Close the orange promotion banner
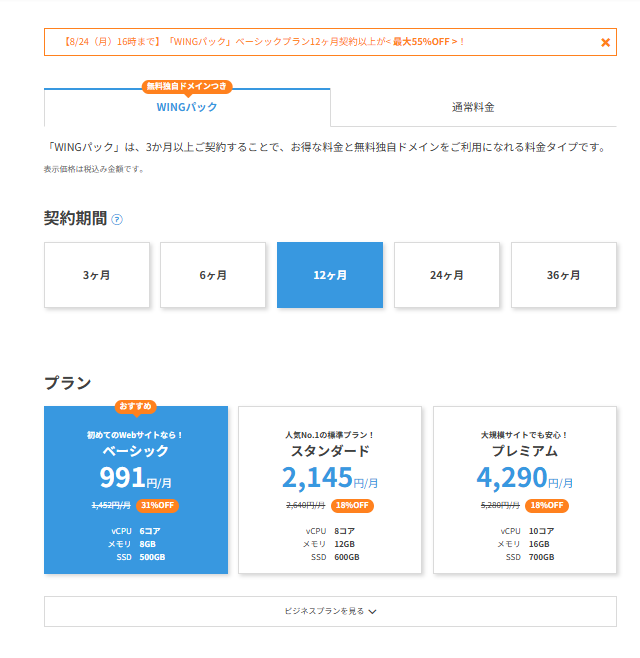The height and width of the screenshot is (658, 640). tap(605, 42)
